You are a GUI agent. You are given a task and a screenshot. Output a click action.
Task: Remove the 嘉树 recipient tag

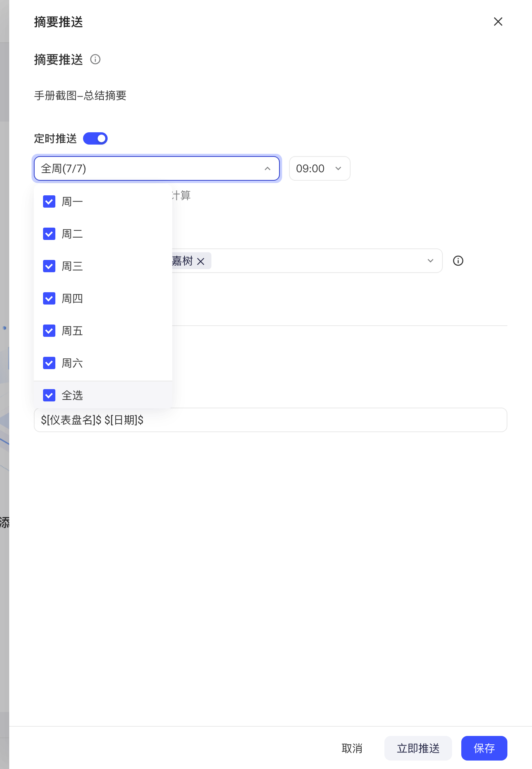(201, 261)
